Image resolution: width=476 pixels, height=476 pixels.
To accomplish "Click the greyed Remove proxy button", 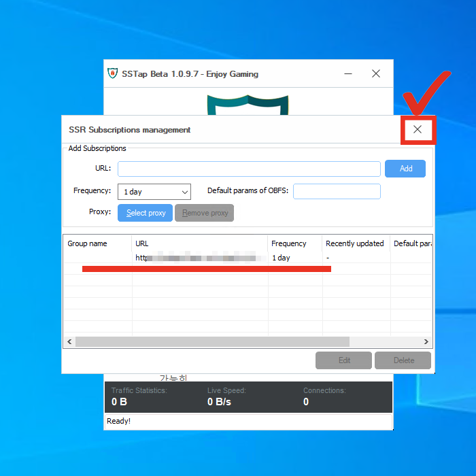I will [204, 213].
